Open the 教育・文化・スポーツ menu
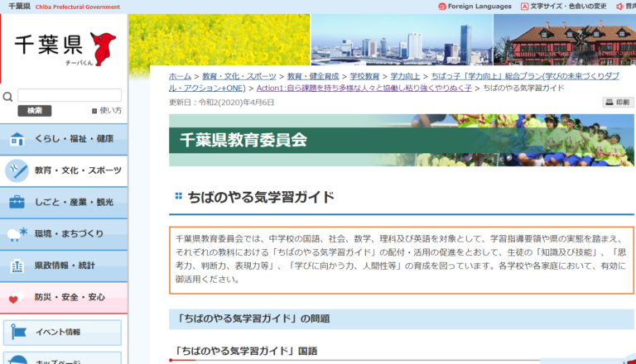This screenshot has width=636, height=364. (x=64, y=170)
